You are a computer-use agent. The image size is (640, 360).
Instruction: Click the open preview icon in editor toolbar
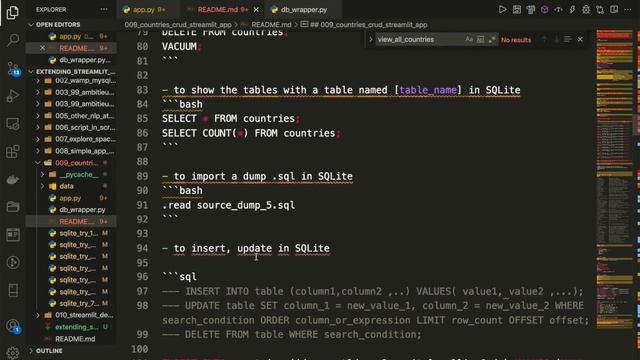pyautogui.click(x=517, y=9)
